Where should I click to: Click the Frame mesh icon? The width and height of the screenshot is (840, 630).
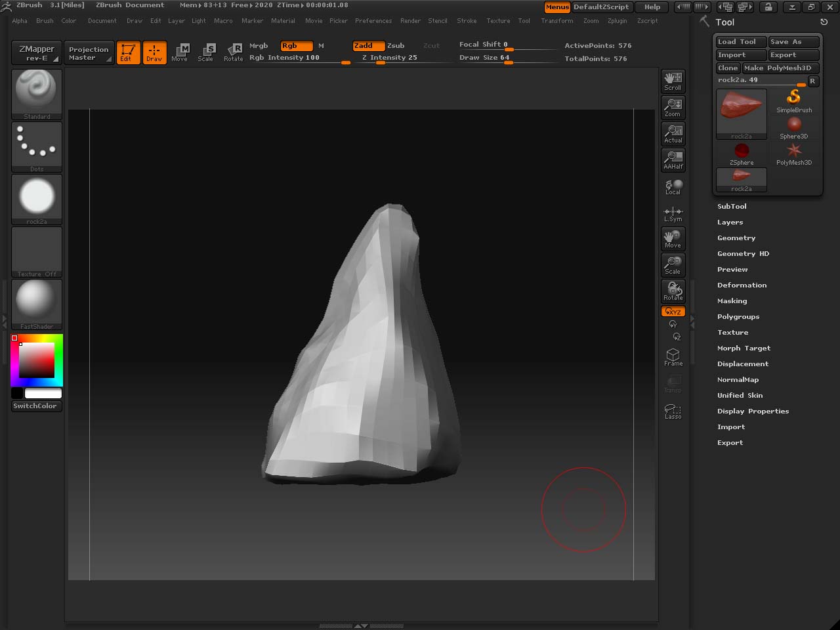click(x=673, y=357)
